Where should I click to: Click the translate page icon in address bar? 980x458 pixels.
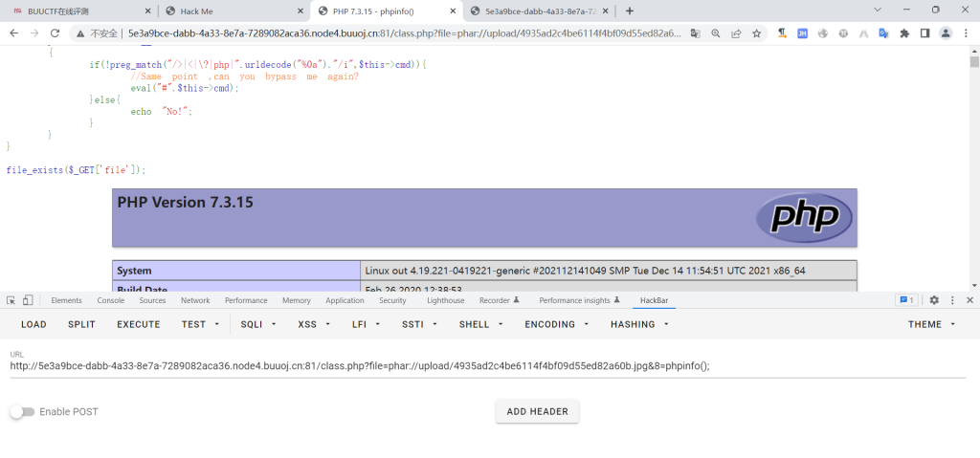tap(696, 33)
